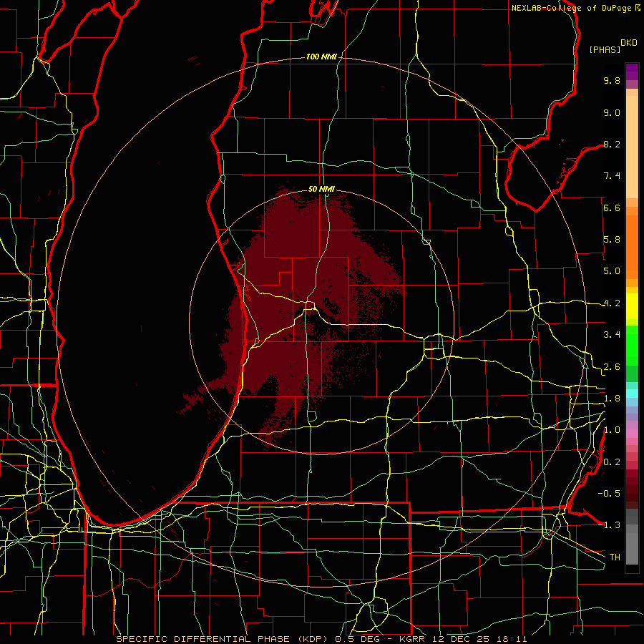Click the 100 NMI range ring label
The height and width of the screenshot is (644, 644).
coord(321,57)
